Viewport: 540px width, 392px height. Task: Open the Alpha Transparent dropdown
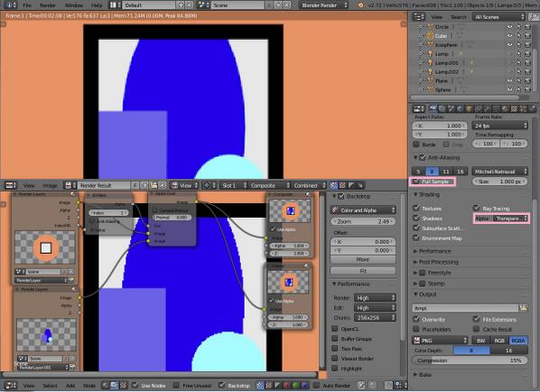pyautogui.click(x=511, y=219)
